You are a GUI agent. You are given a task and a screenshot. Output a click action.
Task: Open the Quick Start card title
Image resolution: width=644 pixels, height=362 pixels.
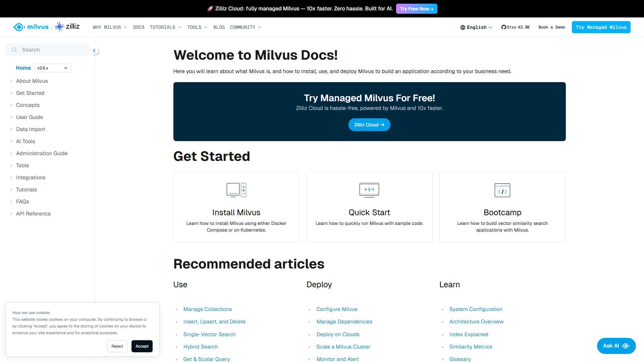tap(369, 213)
